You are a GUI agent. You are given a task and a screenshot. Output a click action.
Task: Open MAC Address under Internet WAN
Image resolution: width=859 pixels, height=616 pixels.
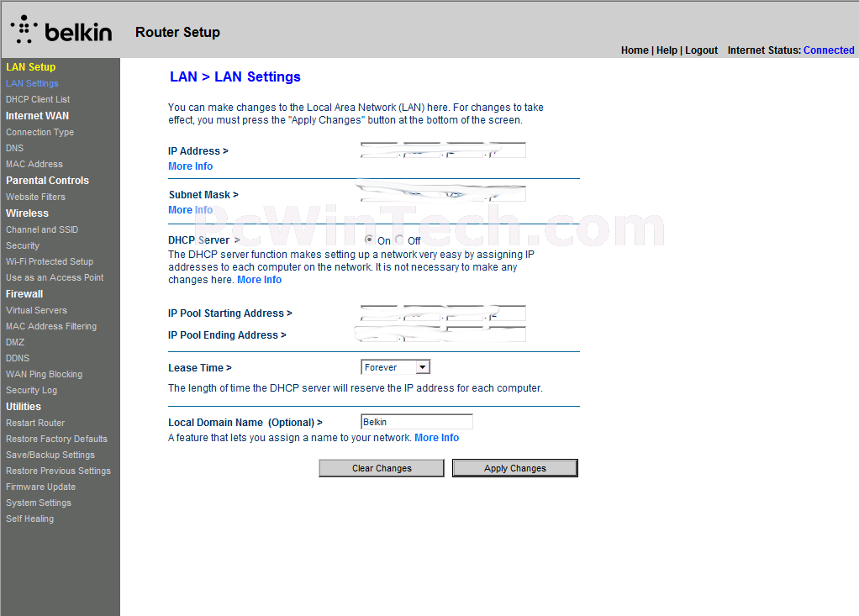tap(34, 164)
